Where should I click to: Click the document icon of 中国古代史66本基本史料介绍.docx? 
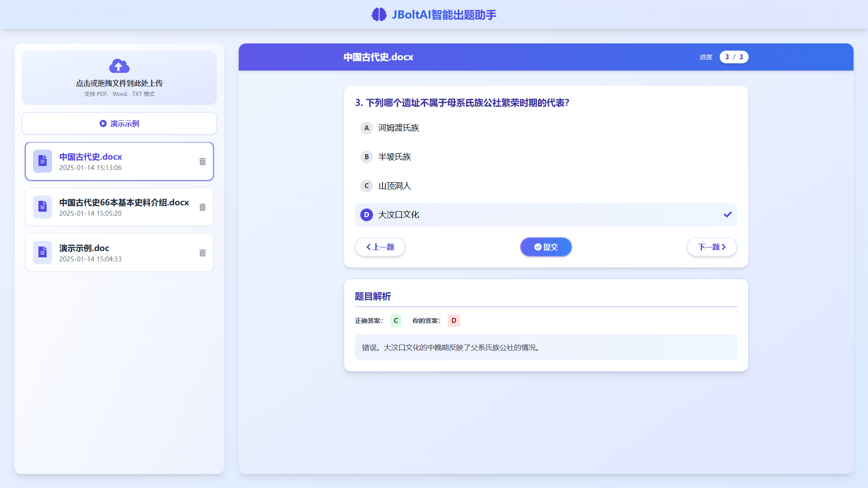pos(42,207)
